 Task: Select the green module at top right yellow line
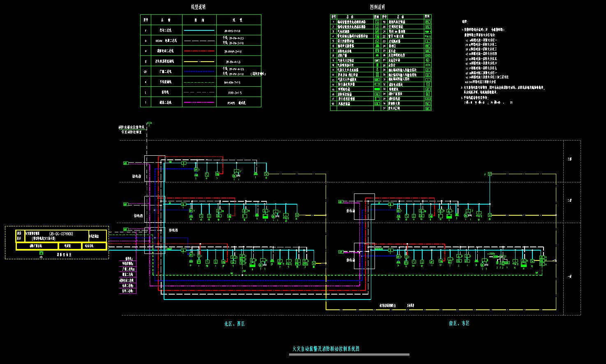pyautogui.click(x=490, y=174)
